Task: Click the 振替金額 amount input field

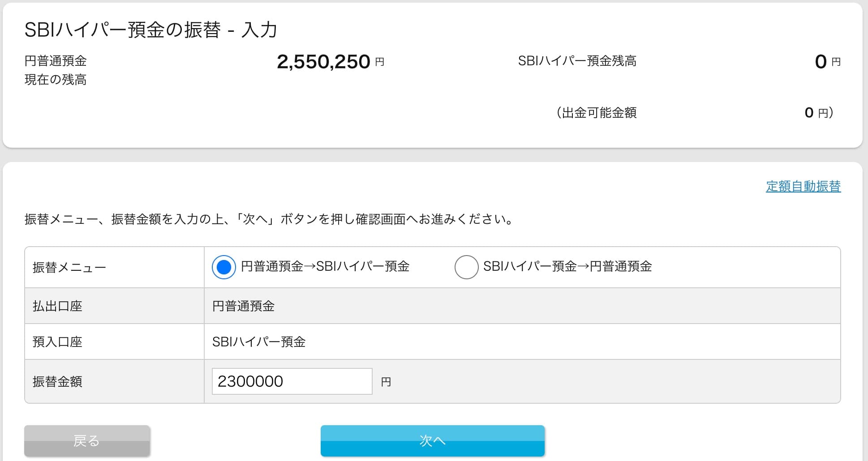Action: coord(292,381)
